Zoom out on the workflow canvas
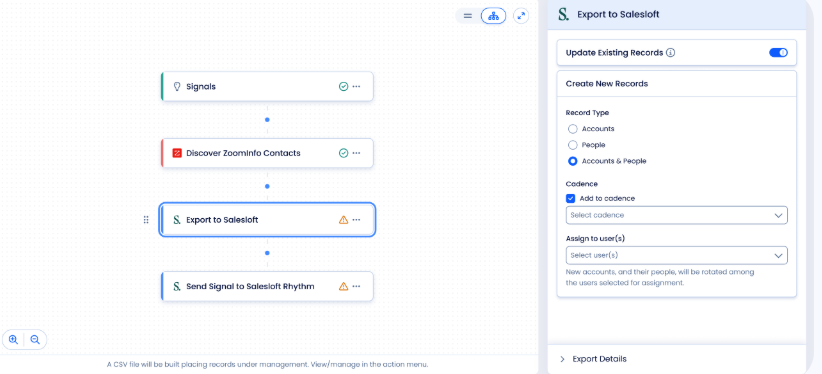Screen dimensions: 822x374 coord(35,339)
